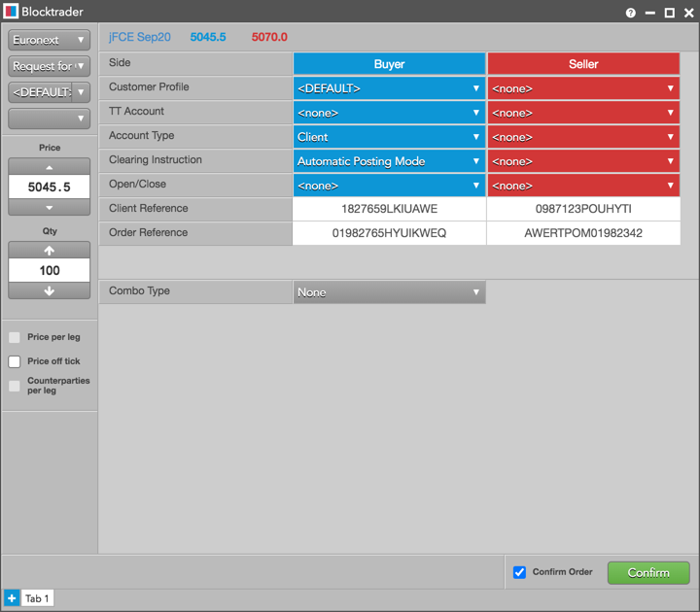Edit Buyer Order Reference 01982765HYUIKWEQ

click(389, 233)
